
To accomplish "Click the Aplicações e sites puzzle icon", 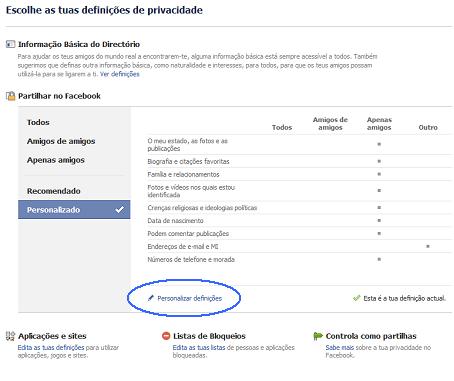I will (11, 336).
